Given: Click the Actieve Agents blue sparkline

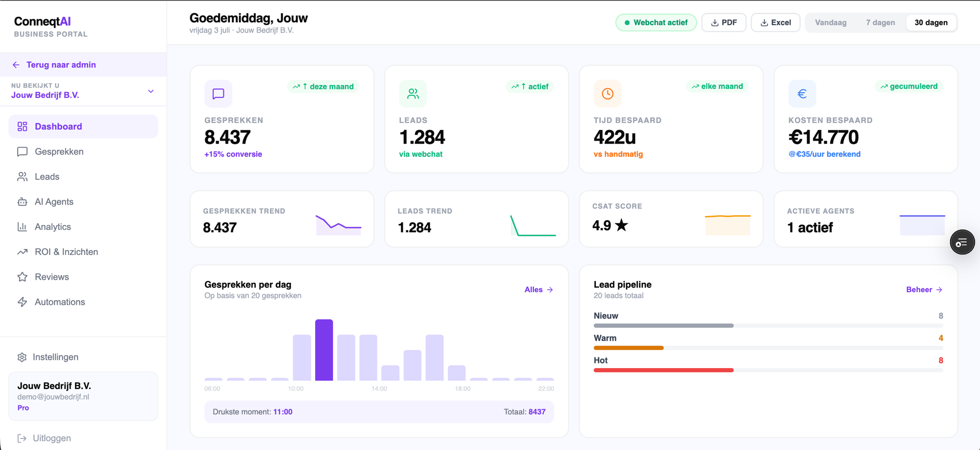Looking at the screenshot, I should point(922,225).
